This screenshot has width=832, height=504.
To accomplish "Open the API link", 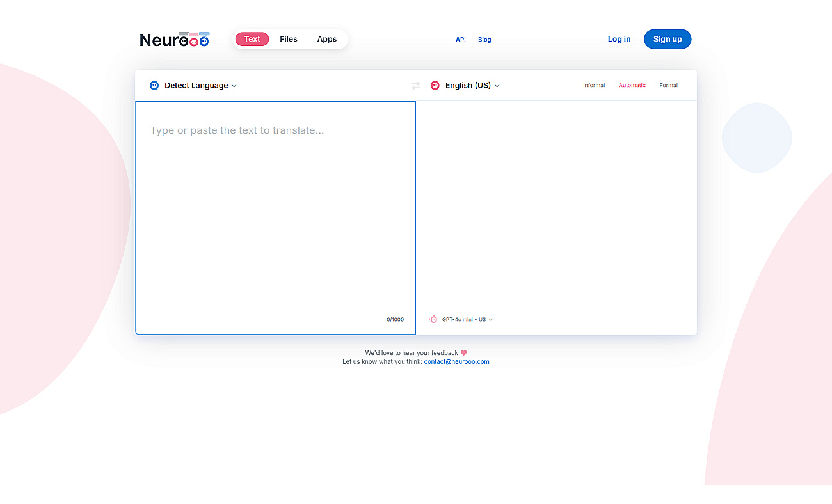I will (461, 40).
